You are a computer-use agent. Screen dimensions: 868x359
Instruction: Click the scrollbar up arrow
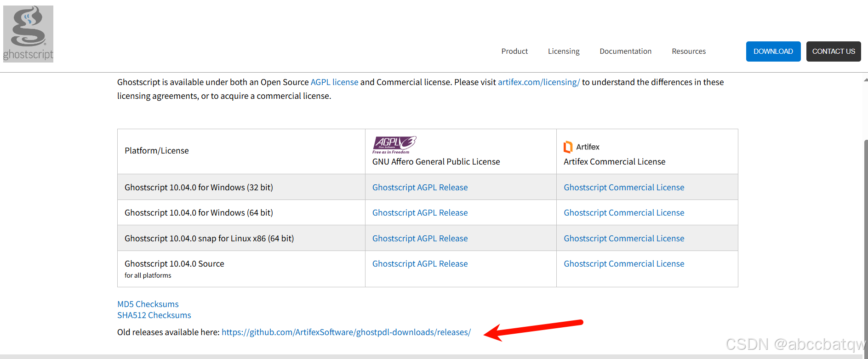(866, 80)
